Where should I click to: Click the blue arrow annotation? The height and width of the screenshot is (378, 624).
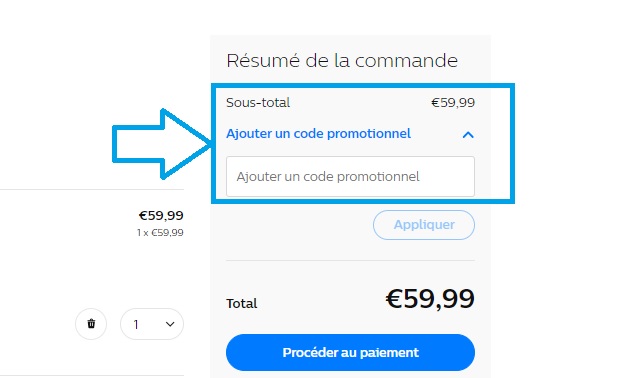click(x=161, y=144)
